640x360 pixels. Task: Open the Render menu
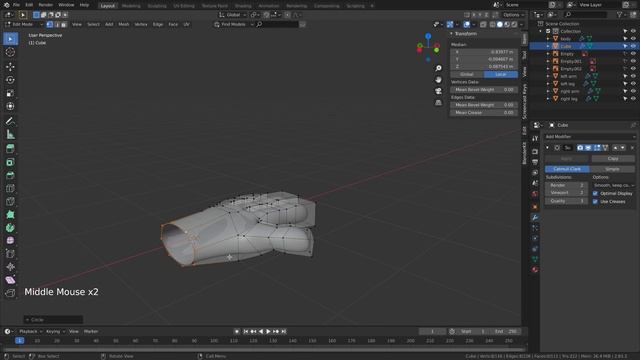tap(46, 5)
